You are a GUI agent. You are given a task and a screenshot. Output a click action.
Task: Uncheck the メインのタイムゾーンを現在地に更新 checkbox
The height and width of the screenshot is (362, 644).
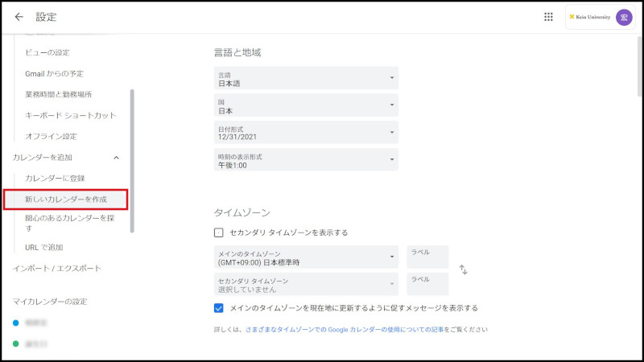pyautogui.click(x=219, y=307)
